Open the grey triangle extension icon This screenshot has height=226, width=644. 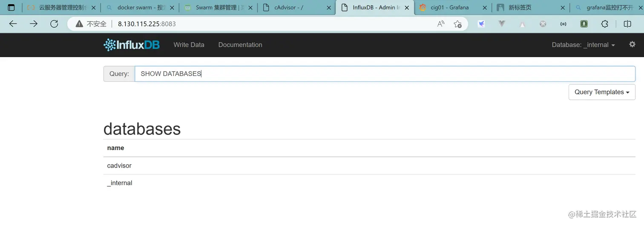click(522, 24)
